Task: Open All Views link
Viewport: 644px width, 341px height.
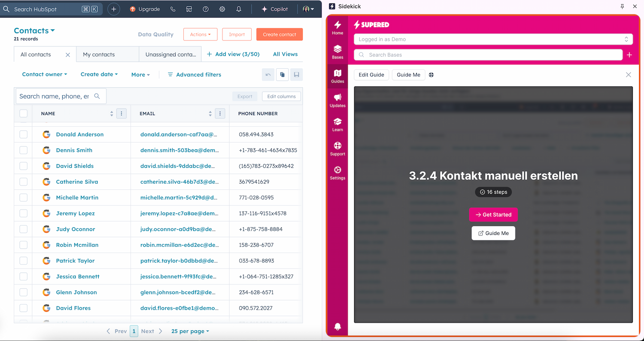Action: pyautogui.click(x=286, y=54)
